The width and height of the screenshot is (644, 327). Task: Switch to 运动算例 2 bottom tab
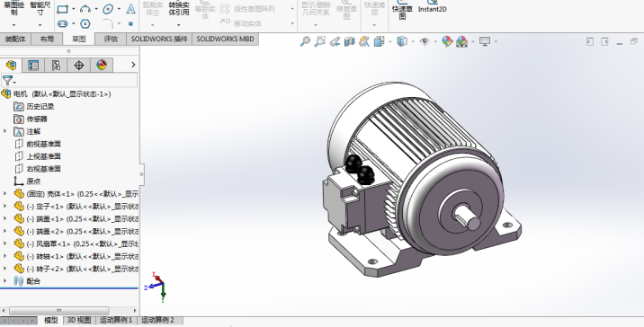point(158,320)
